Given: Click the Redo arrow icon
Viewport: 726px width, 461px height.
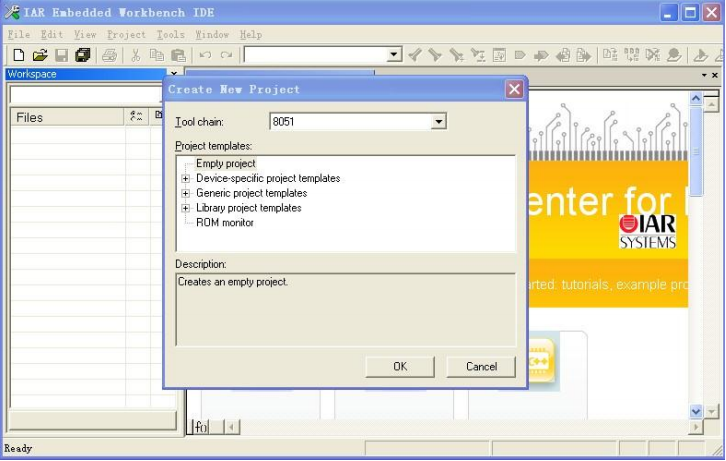Looking at the screenshot, I should [x=226, y=55].
